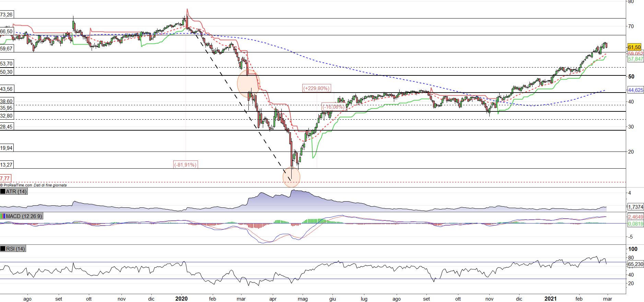This screenshot has width=644, height=302.
Task: Click the green 57,847 price axis tag
Action: [635, 59]
